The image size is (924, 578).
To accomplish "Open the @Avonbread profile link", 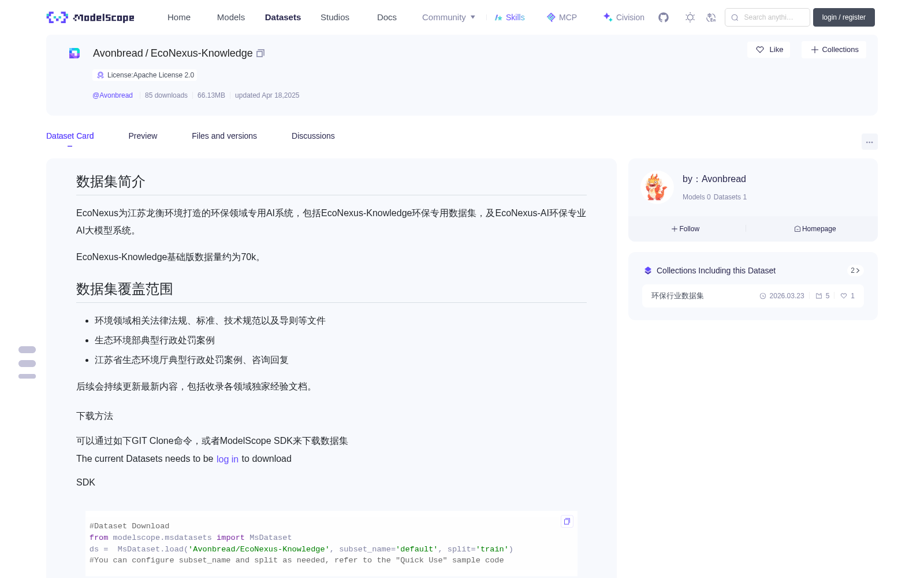I will [x=113, y=95].
